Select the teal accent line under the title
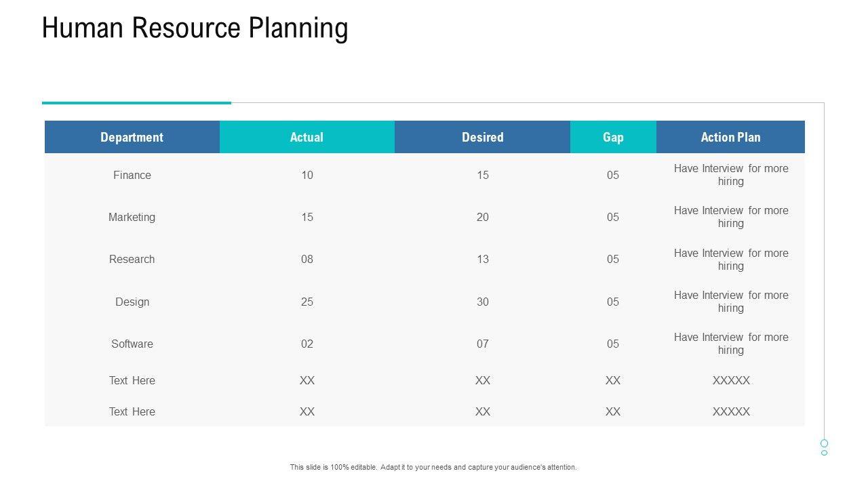Image resolution: width=868 pixels, height=488 pixels. click(136, 103)
